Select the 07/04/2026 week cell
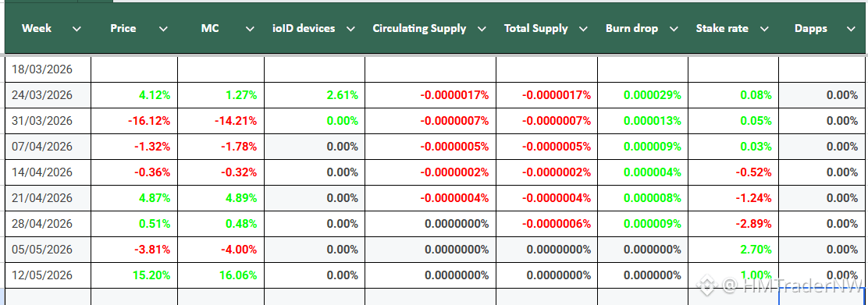The image size is (868, 305). 48,147
